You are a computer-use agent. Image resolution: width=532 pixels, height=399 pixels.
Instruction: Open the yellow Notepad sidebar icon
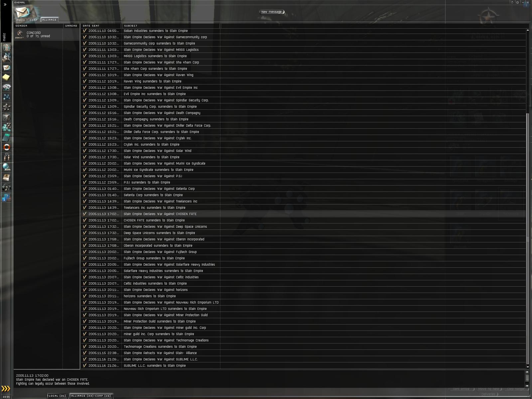(x=7, y=77)
